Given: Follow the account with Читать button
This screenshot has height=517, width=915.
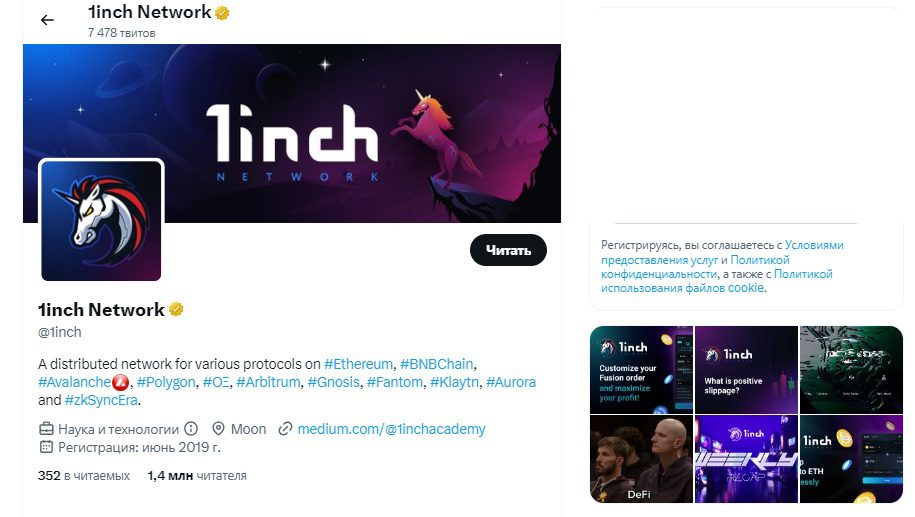Looking at the screenshot, I should 508,250.
